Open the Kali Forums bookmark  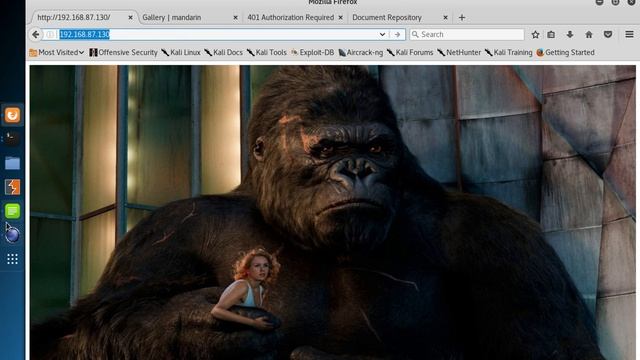(410, 52)
